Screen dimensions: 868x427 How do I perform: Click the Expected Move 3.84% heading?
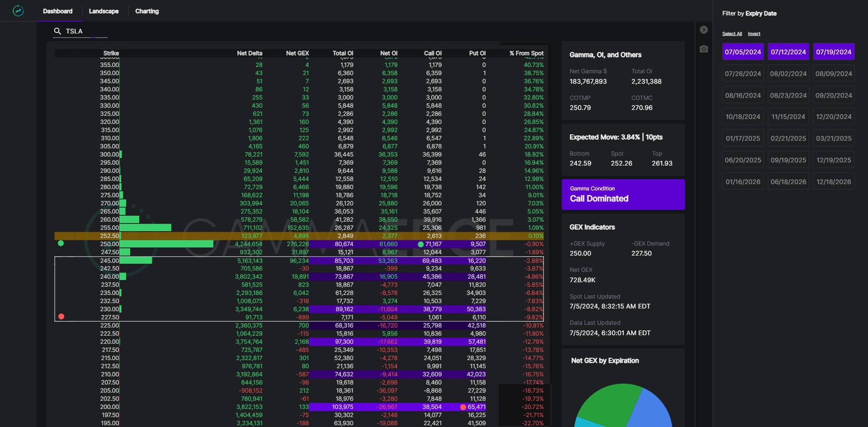click(616, 137)
